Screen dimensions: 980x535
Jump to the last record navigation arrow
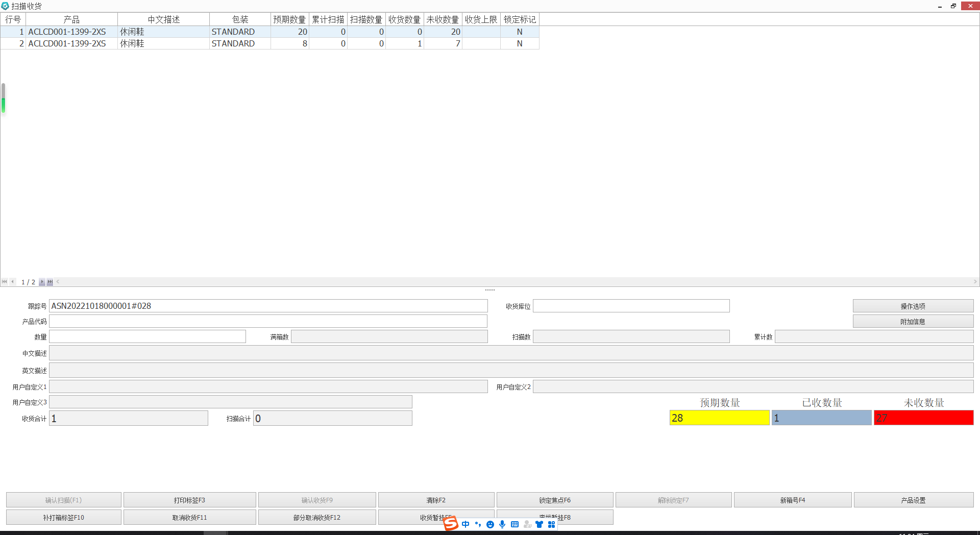pos(50,282)
